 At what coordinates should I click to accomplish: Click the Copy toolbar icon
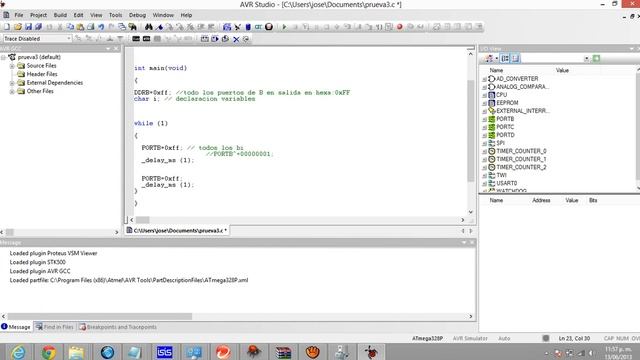pyautogui.click(x=70, y=27)
